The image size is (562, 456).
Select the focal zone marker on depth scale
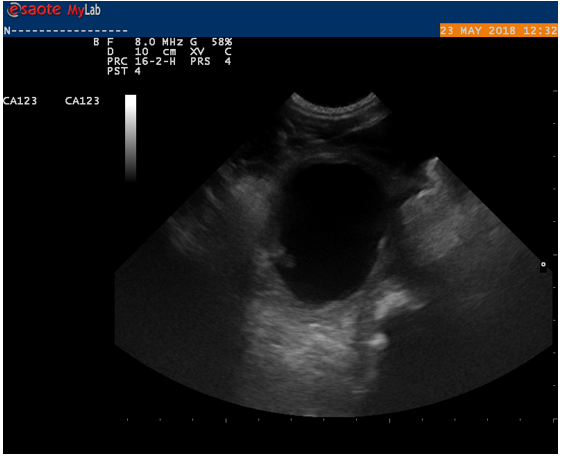coord(543,266)
